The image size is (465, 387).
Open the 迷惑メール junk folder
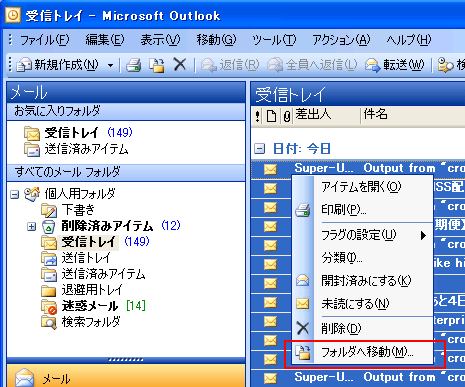click(x=90, y=306)
